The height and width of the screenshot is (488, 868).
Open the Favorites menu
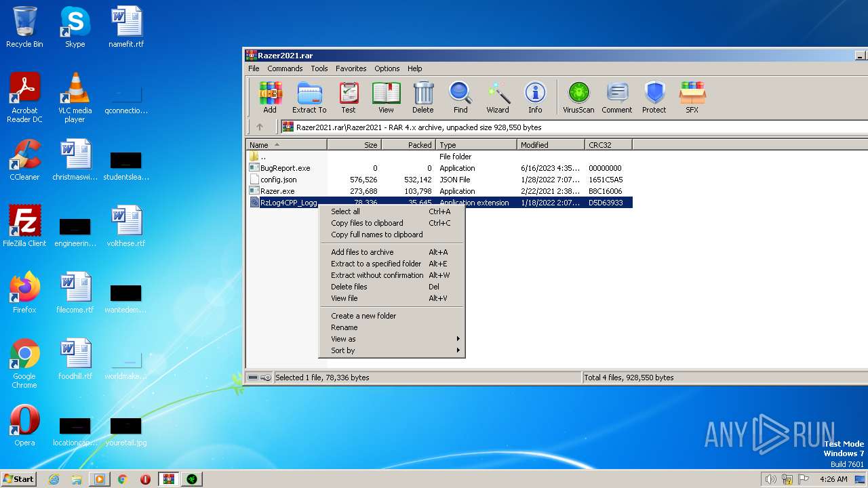click(351, 68)
